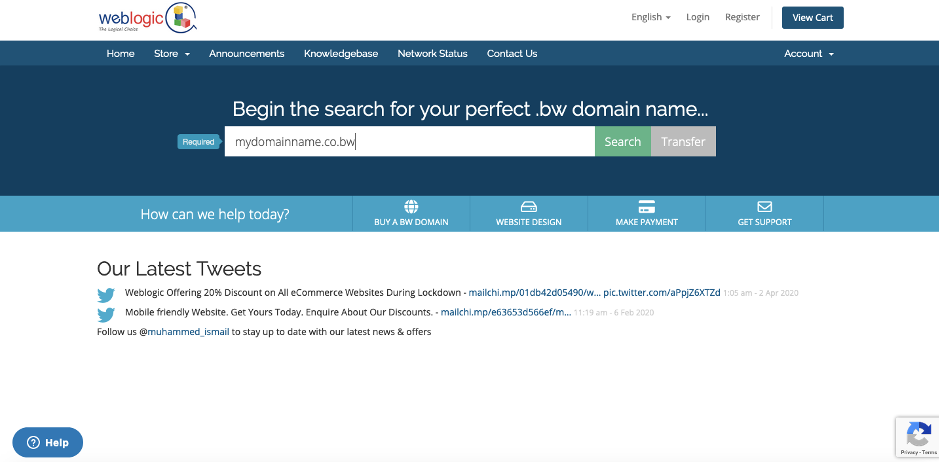Click the Required tag label
This screenshot has width=939, height=462.
point(199,142)
